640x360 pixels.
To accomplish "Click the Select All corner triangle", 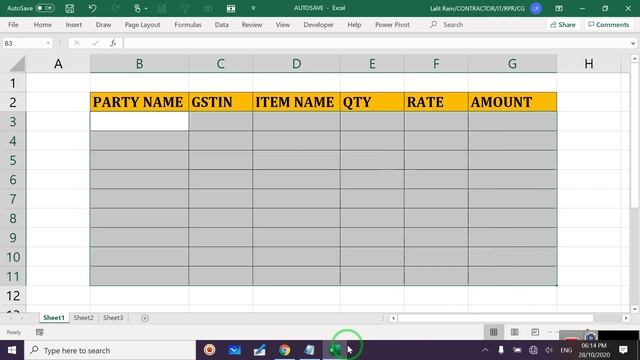I will [x=17, y=64].
